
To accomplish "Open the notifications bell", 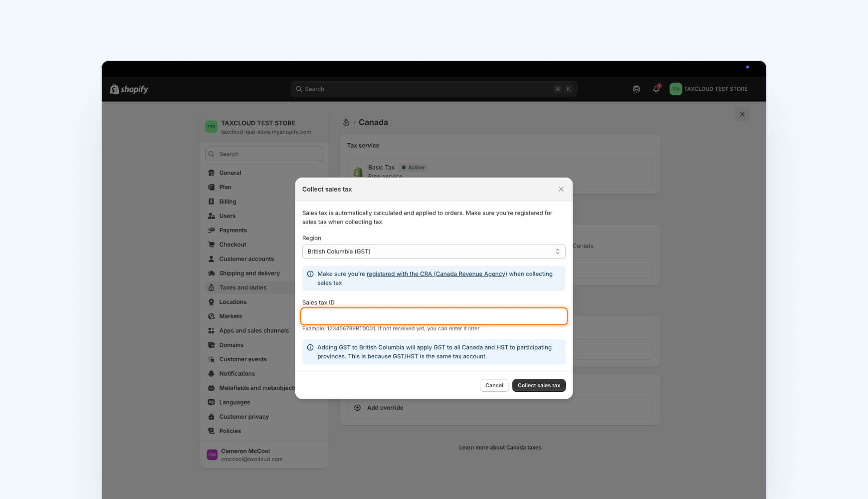I will (655, 89).
